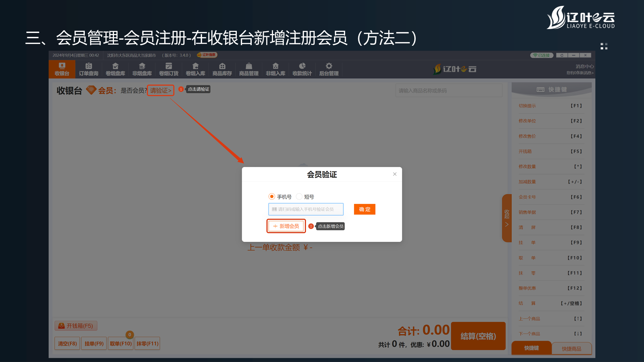The image size is (644, 362).
Task: Select 修改单位 F2 shortcut row
Action: coord(550,121)
